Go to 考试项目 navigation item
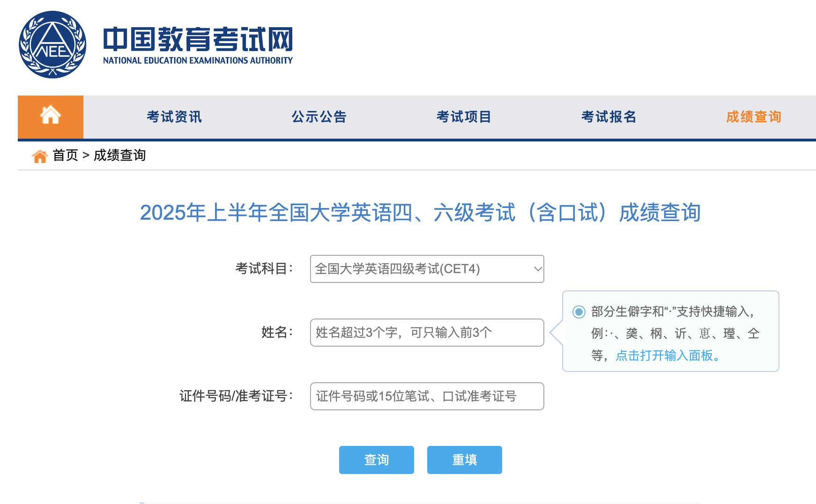Screen dimensions: 816x504 (x=464, y=117)
